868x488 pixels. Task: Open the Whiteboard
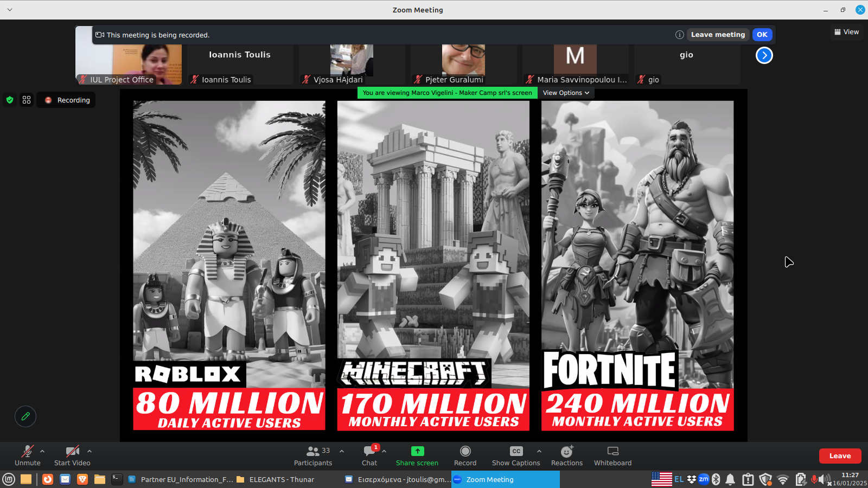(612, 455)
